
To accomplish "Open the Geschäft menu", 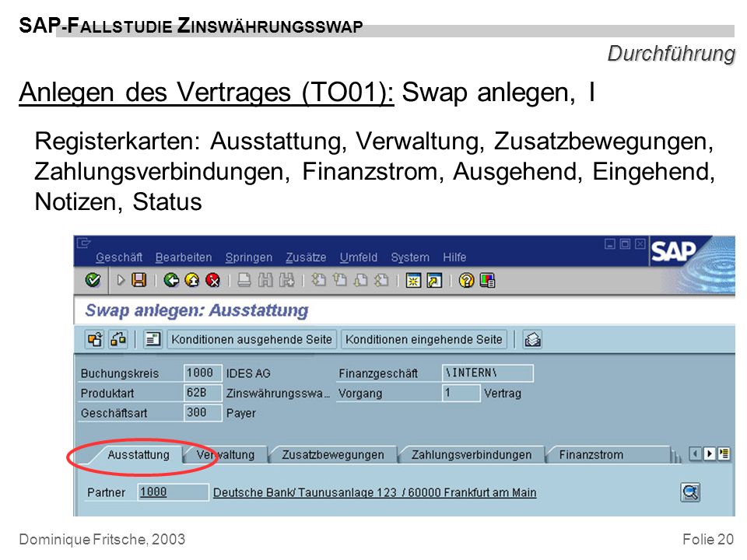I will pyautogui.click(x=119, y=257).
